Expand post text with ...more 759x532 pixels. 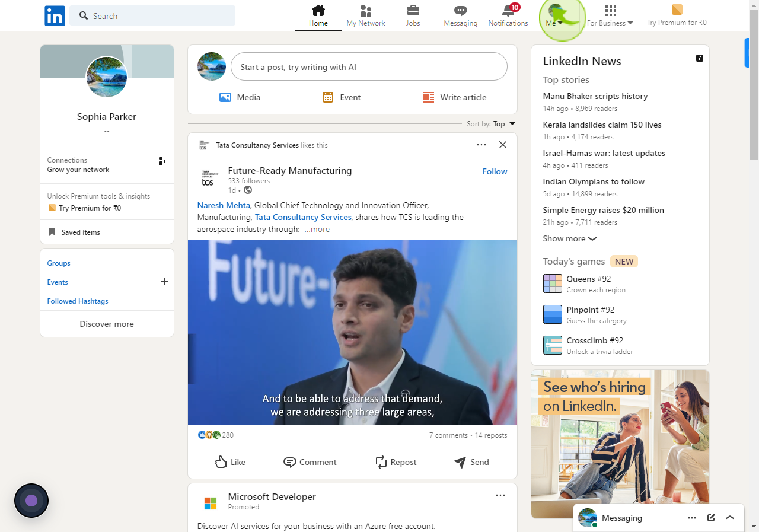pos(317,229)
